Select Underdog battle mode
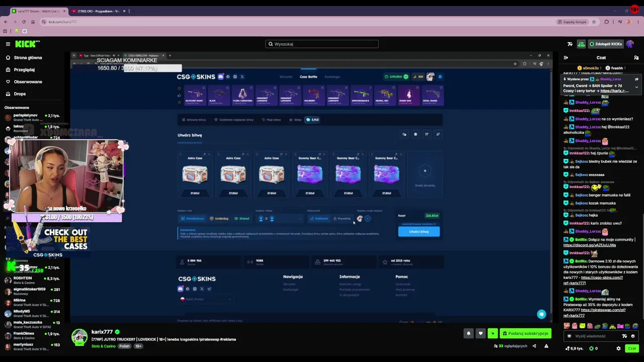644x362 pixels. [219, 219]
